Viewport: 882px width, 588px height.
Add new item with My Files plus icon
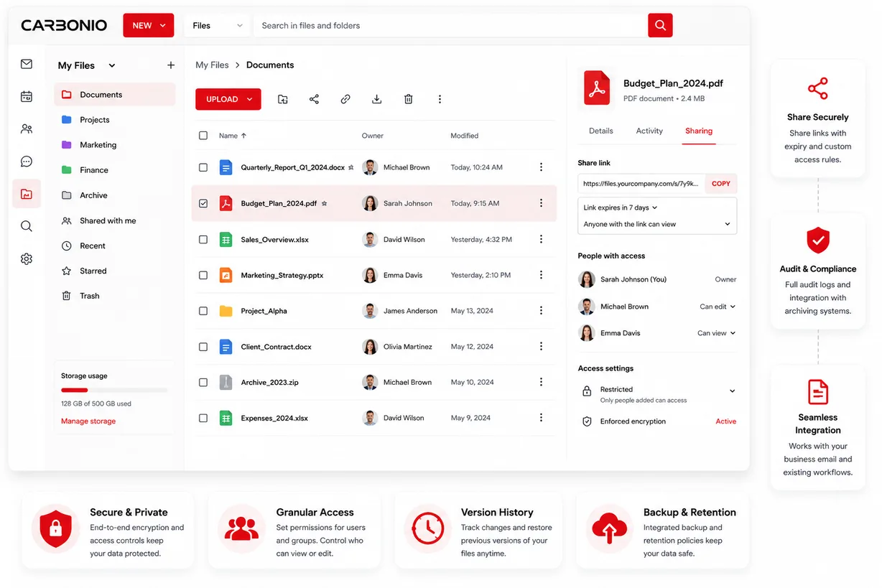click(171, 65)
